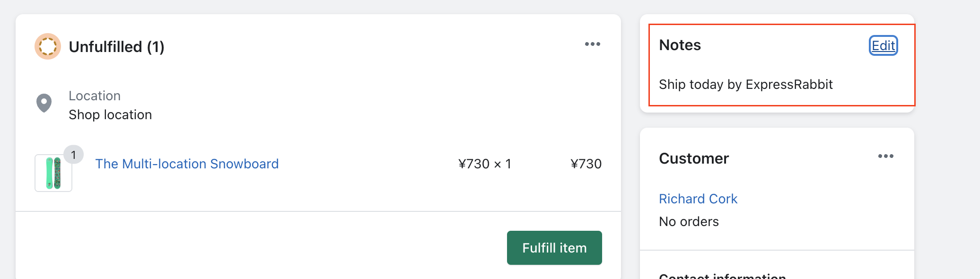This screenshot has width=980, height=279.
Task: Open The Multi-location Snowboard product link
Action: [187, 164]
